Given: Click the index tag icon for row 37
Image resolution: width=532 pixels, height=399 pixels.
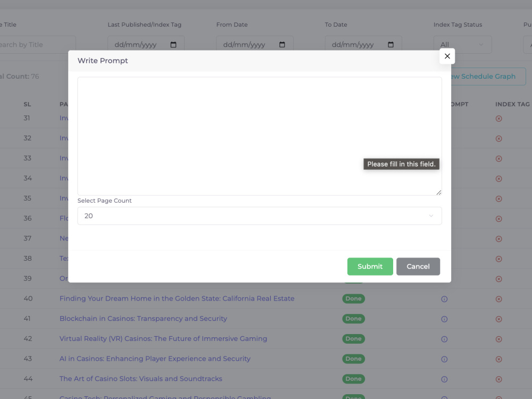Looking at the screenshot, I should pyautogui.click(x=499, y=238).
